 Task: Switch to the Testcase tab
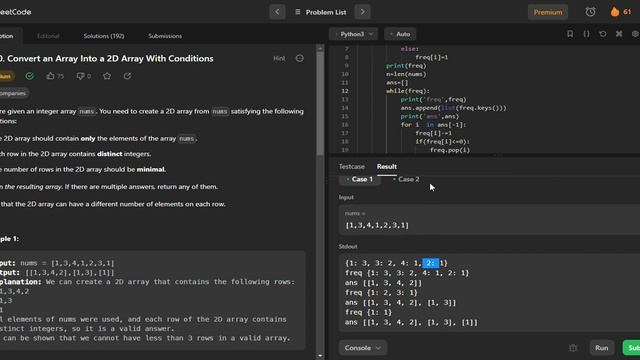pos(351,167)
